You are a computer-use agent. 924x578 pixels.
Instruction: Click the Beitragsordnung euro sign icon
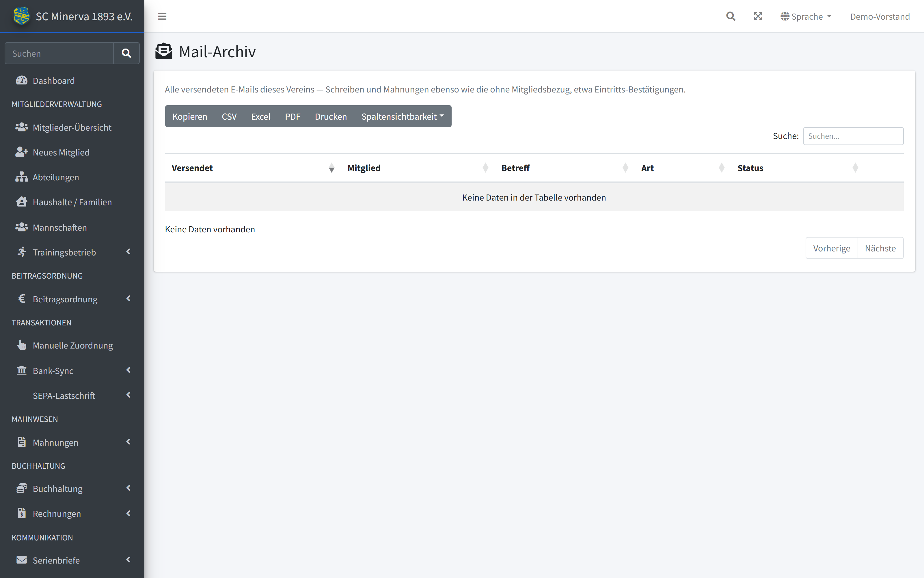point(22,298)
